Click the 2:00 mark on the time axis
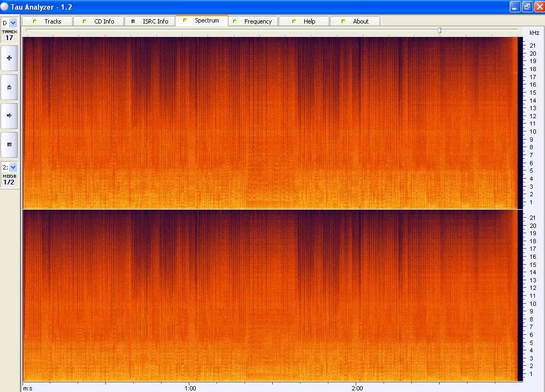Image resolution: width=545 pixels, height=392 pixels. [357, 388]
